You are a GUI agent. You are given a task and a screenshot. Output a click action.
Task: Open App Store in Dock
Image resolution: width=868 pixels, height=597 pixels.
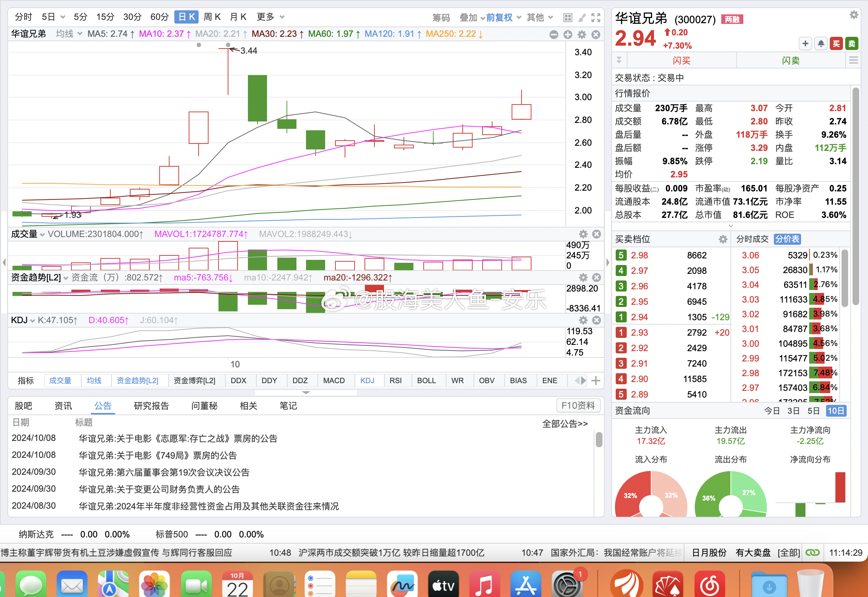pos(526,584)
